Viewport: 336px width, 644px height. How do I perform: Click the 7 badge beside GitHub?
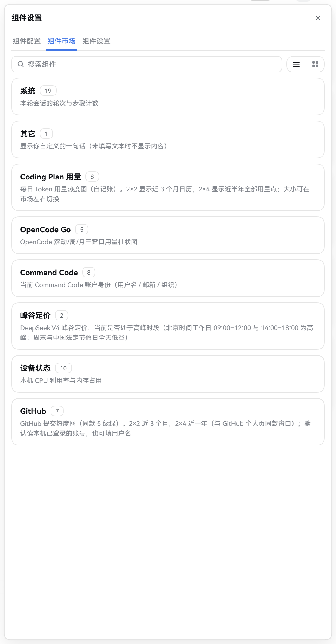click(x=57, y=411)
